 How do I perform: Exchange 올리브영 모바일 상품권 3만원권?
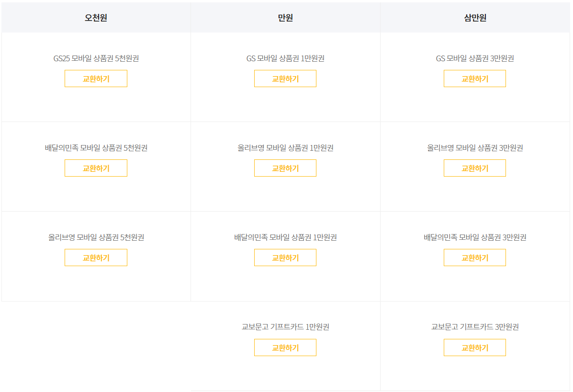[475, 168]
